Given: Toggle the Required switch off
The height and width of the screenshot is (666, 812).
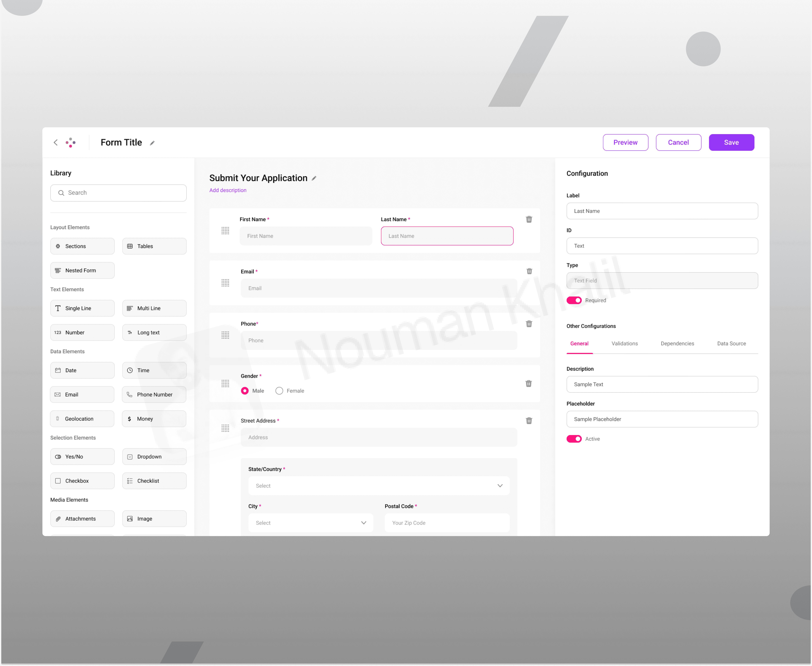Looking at the screenshot, I should (574, 300).
